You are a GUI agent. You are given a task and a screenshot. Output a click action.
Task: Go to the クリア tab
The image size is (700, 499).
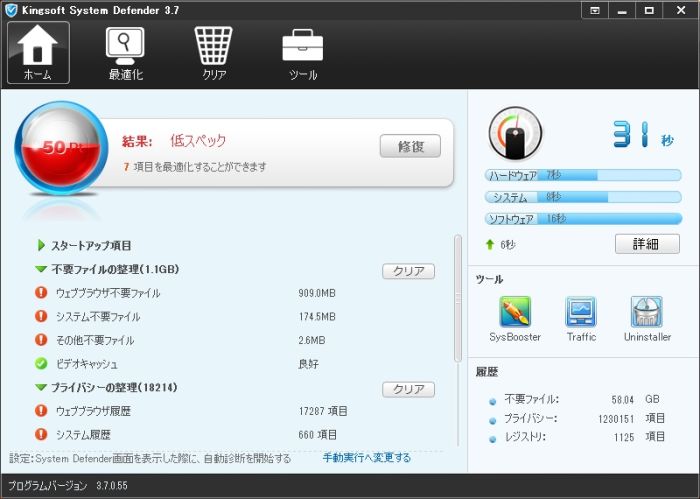pos(214,53)
